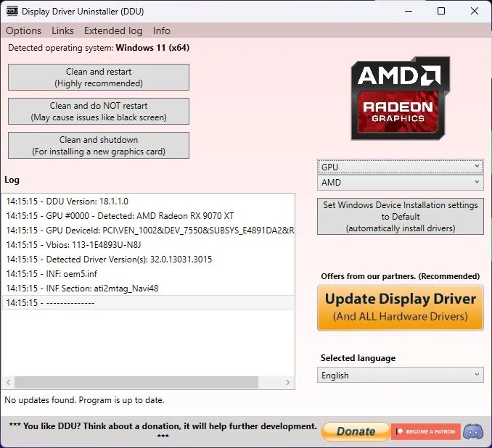Screen dimensions: 492x448
Task: Open the Extended log menu
Action: pyautogui.click(x=113, y=30)
